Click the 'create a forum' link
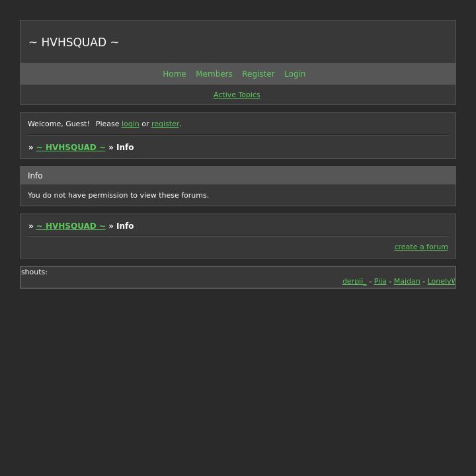The image size is (476, 476). (x=421, y=247)
